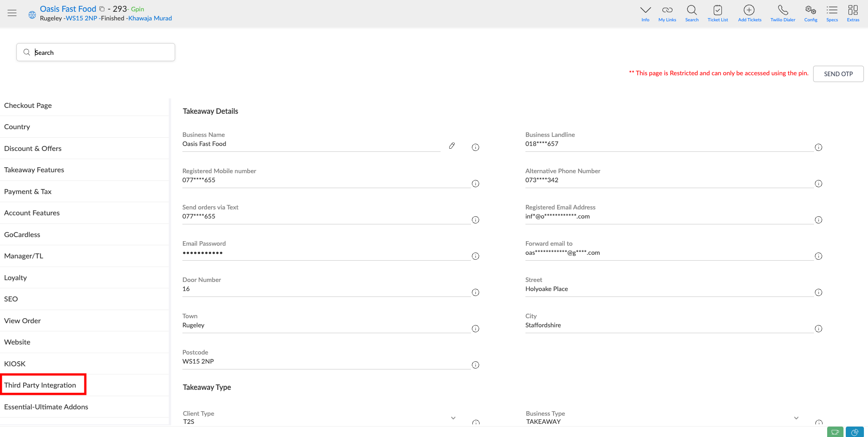Click info icon for Email Password

tap(476, 256)
